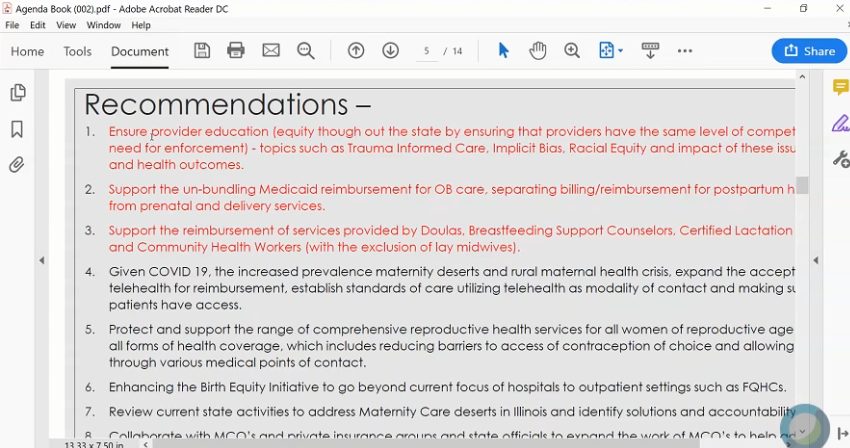The height and width of the screenshot is (448, 850).
Task: Open the Find text magnifier tool
Action: click(306, 51)
